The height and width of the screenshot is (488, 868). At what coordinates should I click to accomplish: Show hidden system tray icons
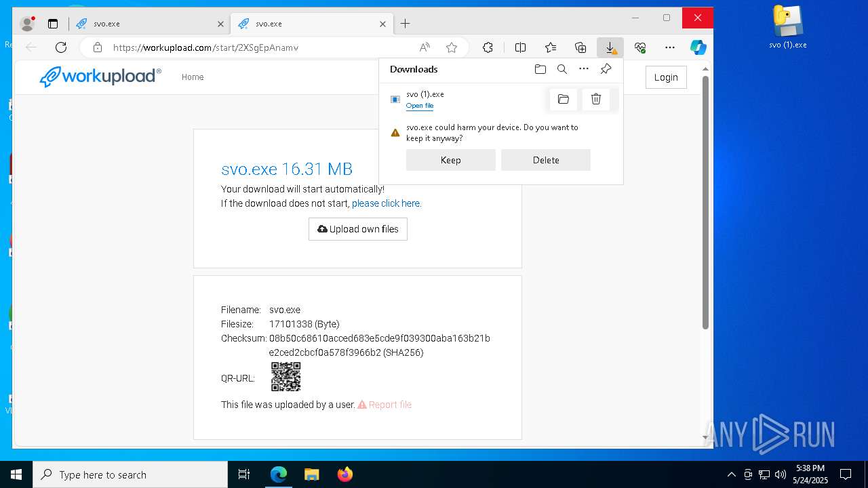click(x=731, y=474)
